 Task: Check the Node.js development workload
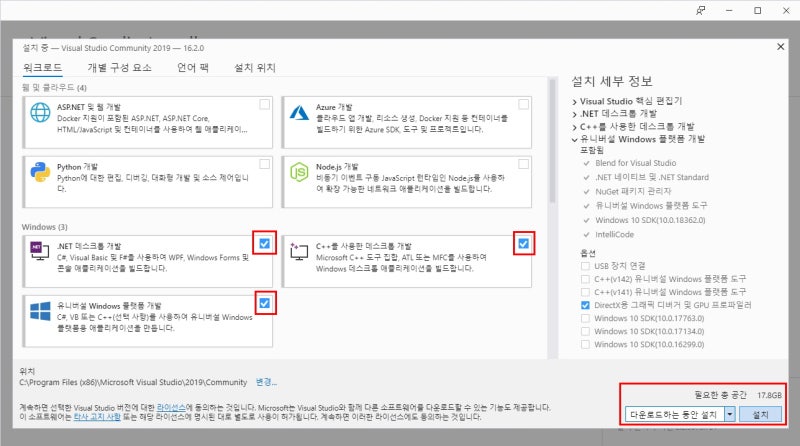523,164
